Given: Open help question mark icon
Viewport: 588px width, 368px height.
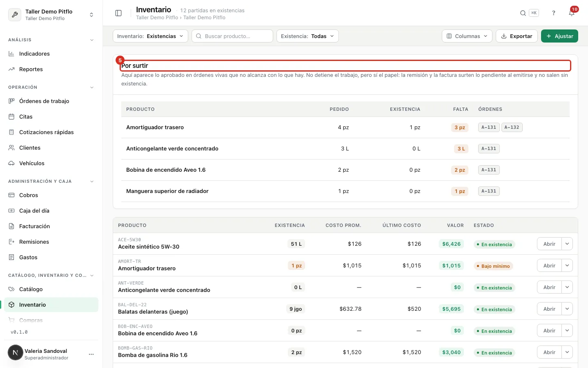Looking at the screenshot, I should pos(554,13).
